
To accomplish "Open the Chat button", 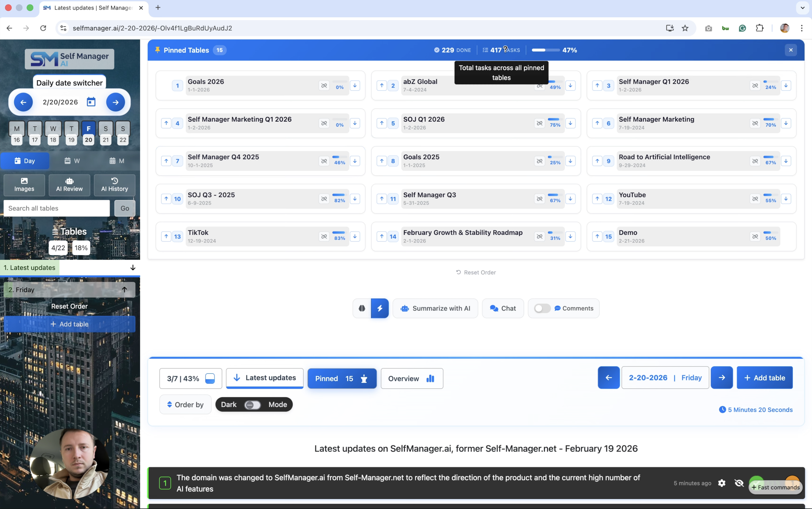I will point(503,308).
